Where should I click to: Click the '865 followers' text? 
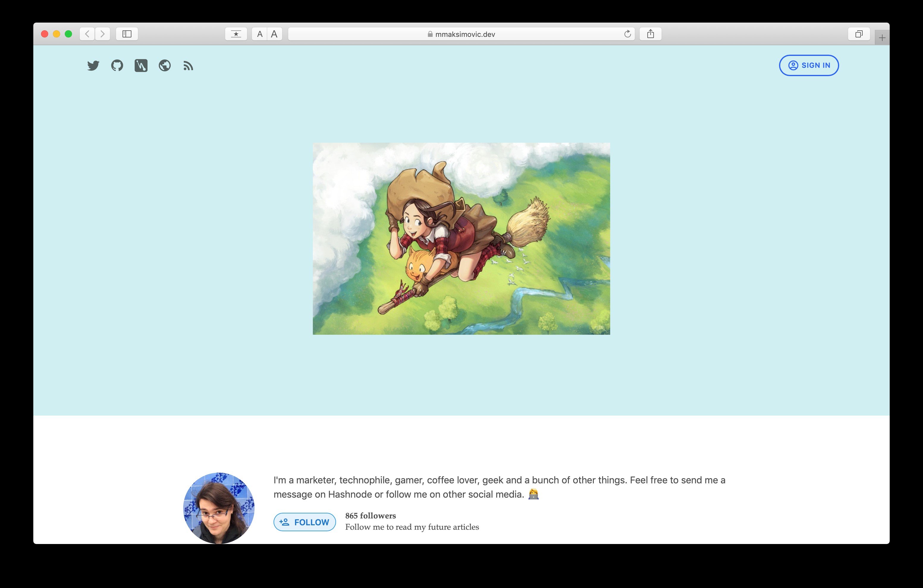point(371,515)
